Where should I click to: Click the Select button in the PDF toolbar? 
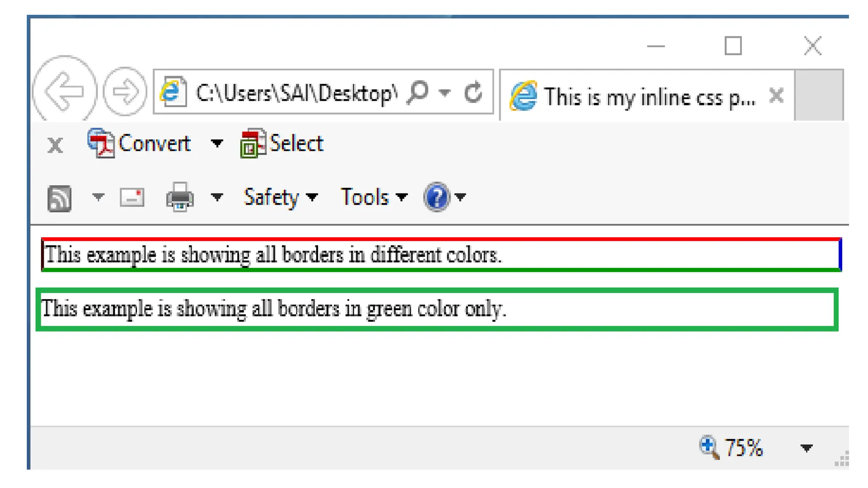coord(282,144)
